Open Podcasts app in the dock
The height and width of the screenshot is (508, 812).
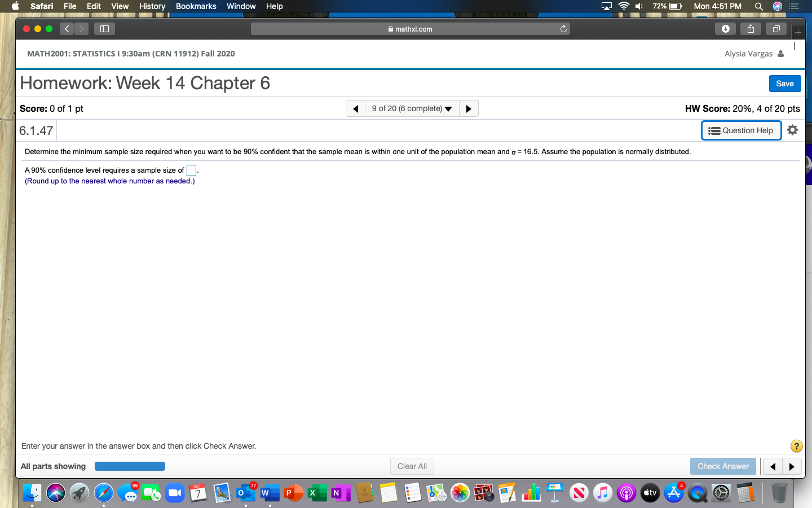[x=626, y=493]
